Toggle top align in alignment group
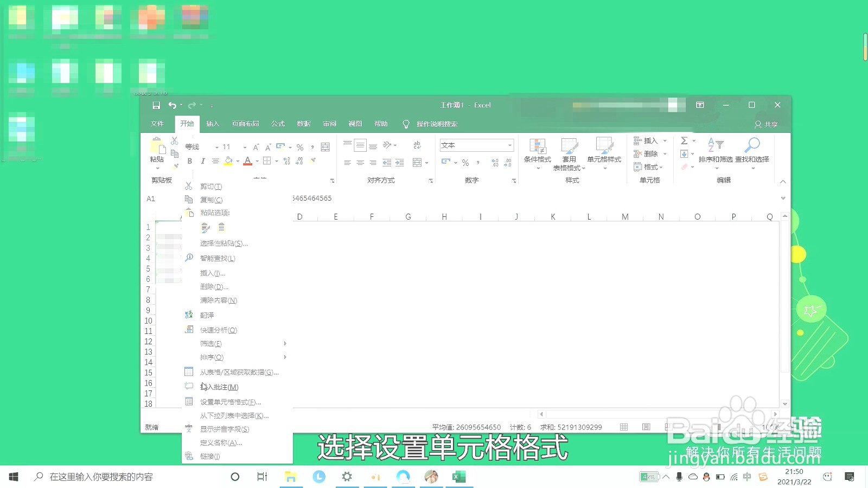Viewport: 868px width, 488px height. point(348,145)
